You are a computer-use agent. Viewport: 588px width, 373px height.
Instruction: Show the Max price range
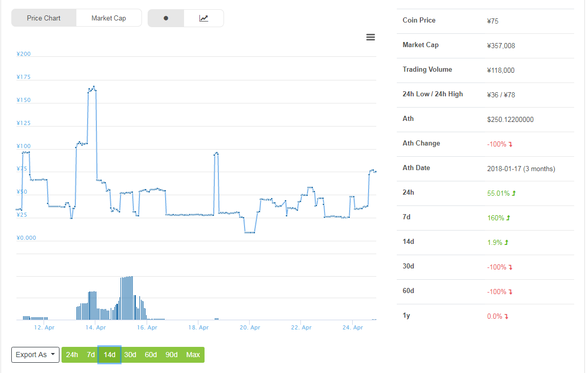point(193,355)
